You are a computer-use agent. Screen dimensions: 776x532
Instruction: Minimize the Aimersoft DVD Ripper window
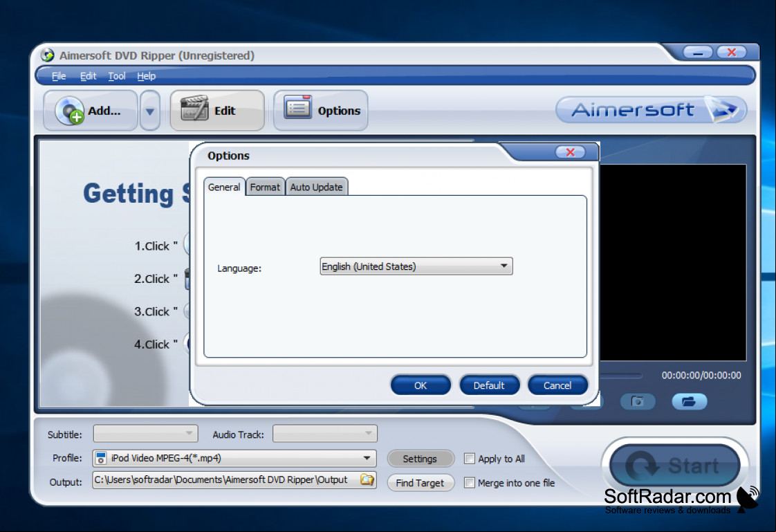point(698,52)
